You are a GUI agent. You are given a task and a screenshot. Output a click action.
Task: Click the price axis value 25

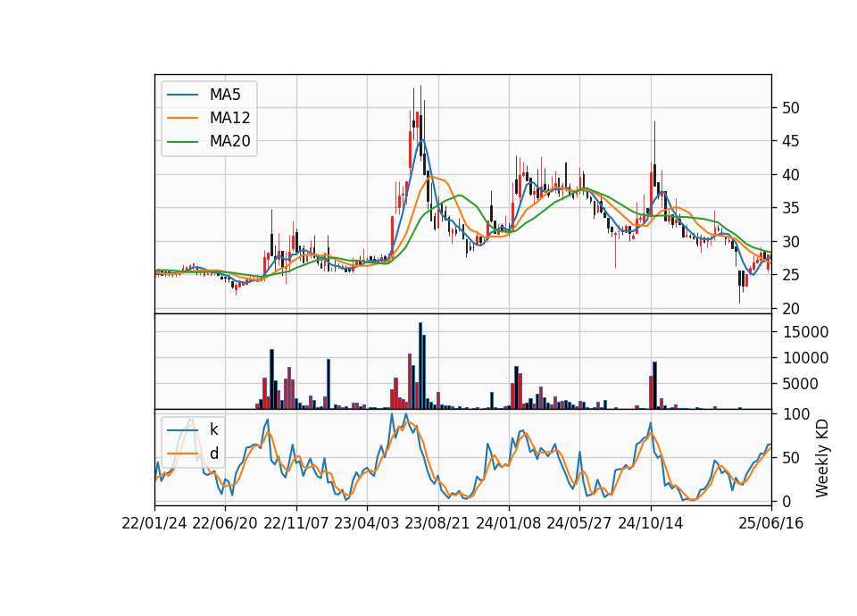(791, 275)
